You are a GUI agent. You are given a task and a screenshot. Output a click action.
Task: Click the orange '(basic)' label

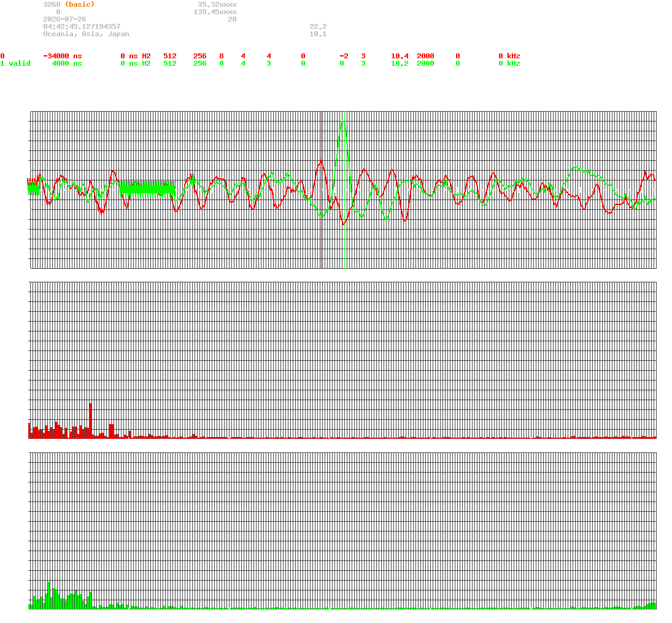coord(80,4)
